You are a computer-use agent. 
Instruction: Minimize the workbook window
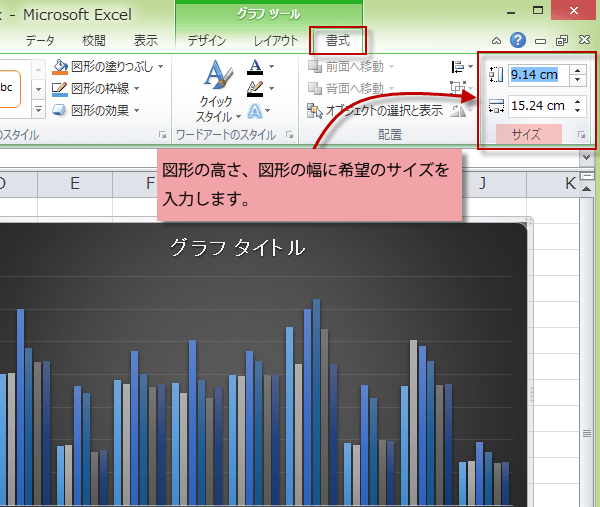coord(540,41)
